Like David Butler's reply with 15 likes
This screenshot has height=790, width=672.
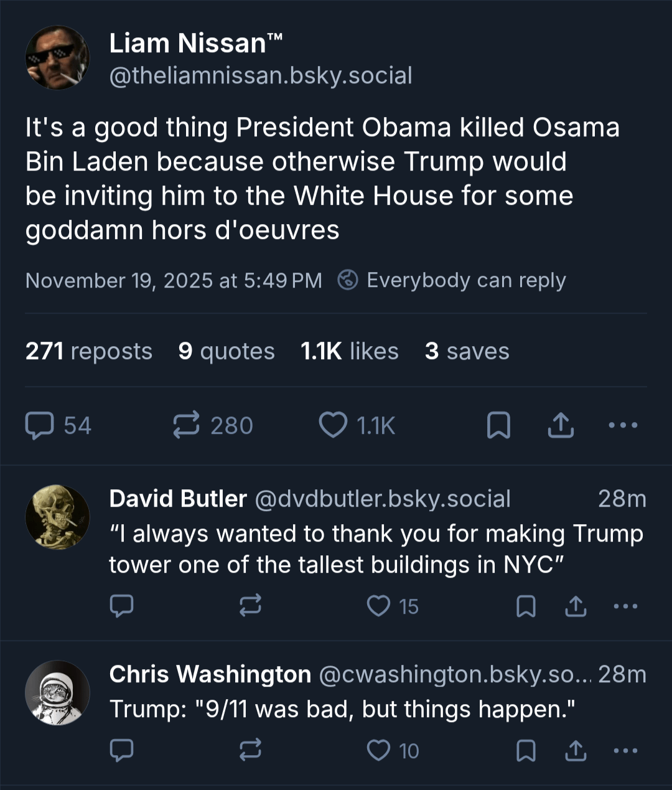point(378,606)
